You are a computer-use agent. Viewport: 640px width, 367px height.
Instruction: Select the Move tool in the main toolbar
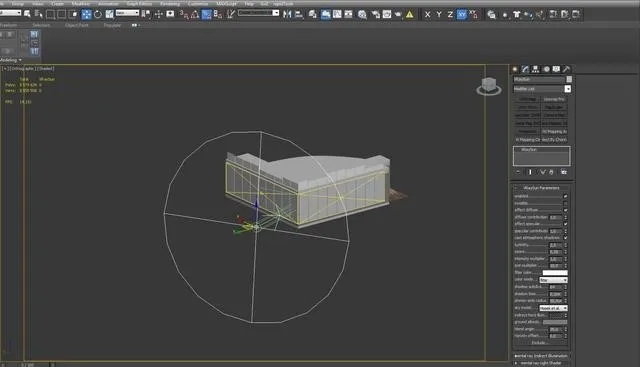click(x=87, y=15)
